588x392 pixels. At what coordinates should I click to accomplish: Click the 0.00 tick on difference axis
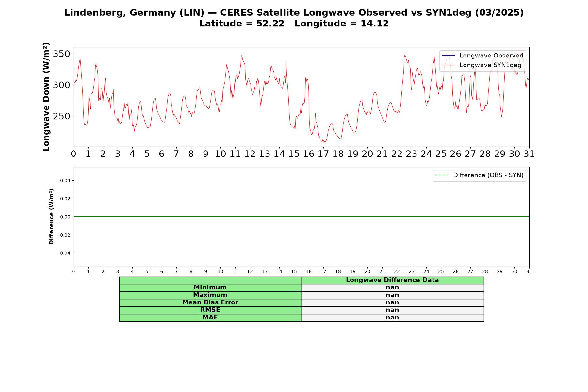coord(65,217)
